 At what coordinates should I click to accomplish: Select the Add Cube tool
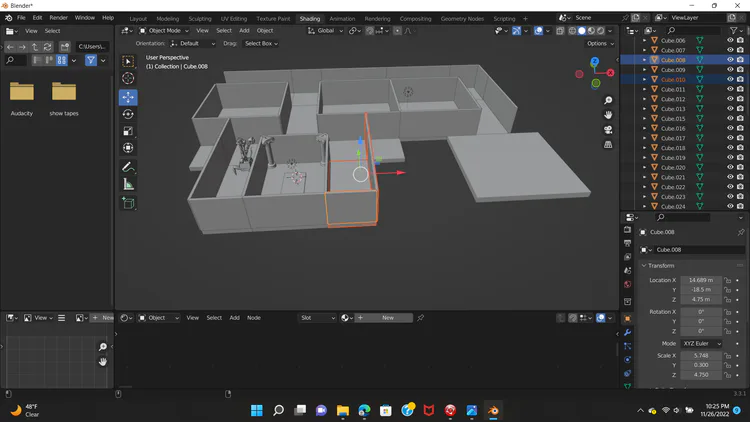click(x=128, y=203)
